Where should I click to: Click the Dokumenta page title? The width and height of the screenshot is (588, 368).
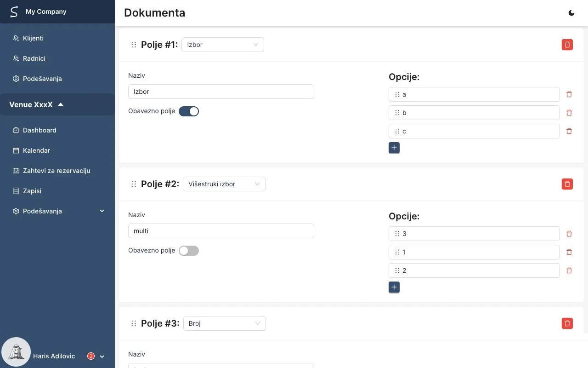[x=154, y=13]
